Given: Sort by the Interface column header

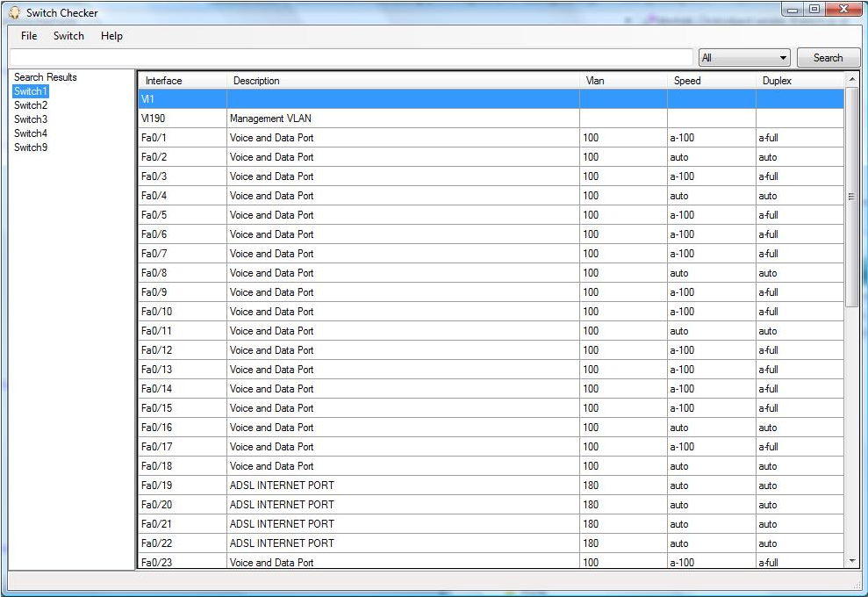Looking at the screenshot, I should (x=183, y=80).
